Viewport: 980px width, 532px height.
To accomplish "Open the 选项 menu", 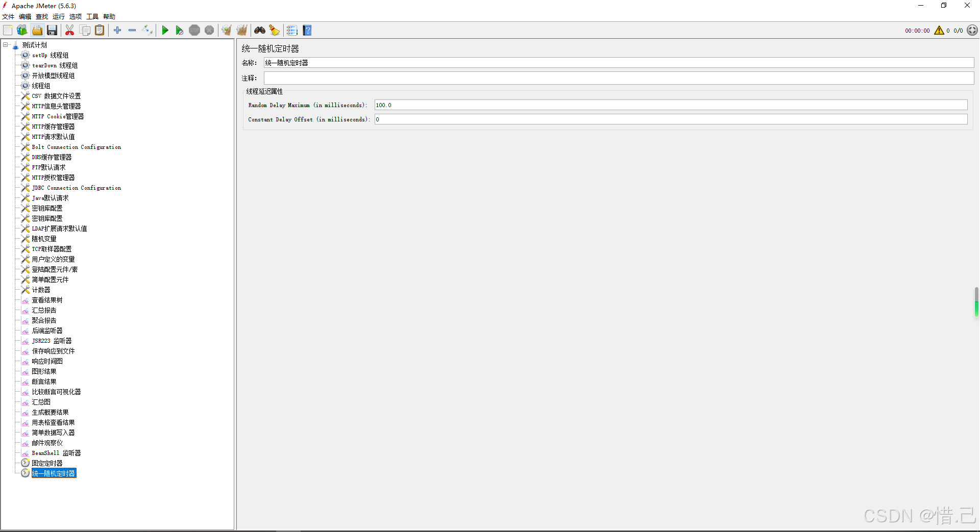I will point(76,17).
